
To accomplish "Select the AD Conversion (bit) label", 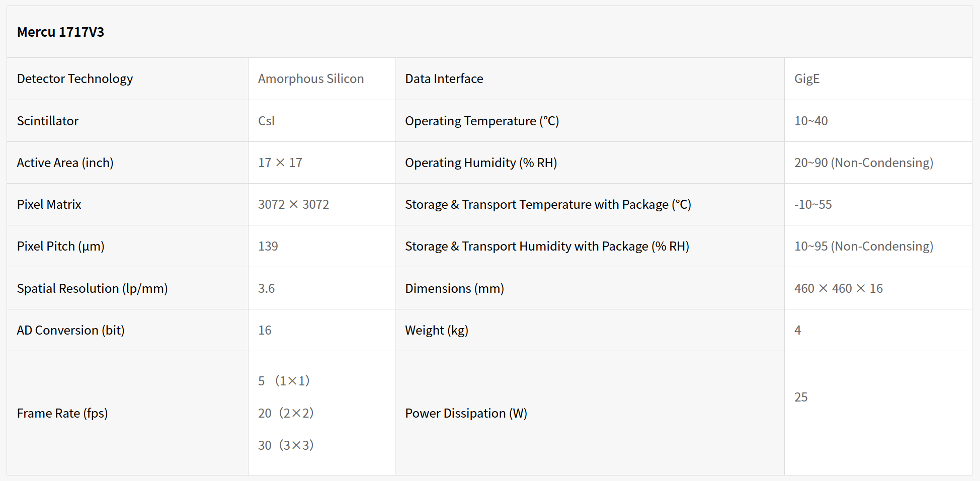I will pyautogui.click(x=70, y=331).
